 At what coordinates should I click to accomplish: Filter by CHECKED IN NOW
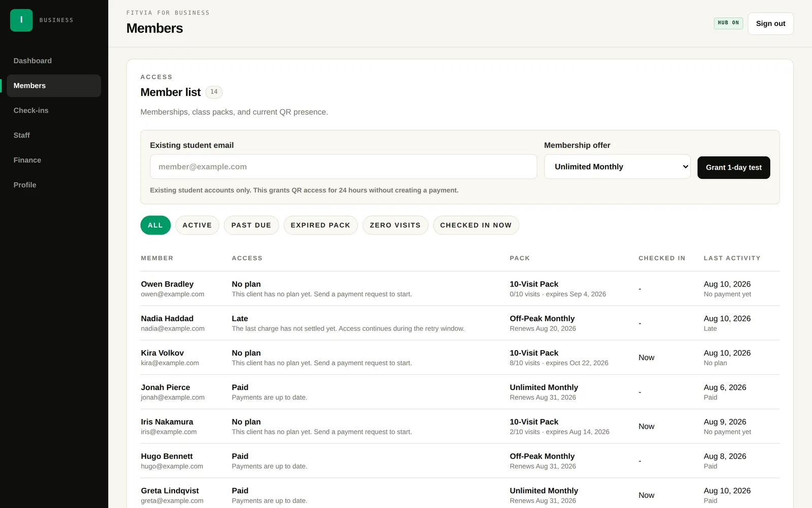476,225
